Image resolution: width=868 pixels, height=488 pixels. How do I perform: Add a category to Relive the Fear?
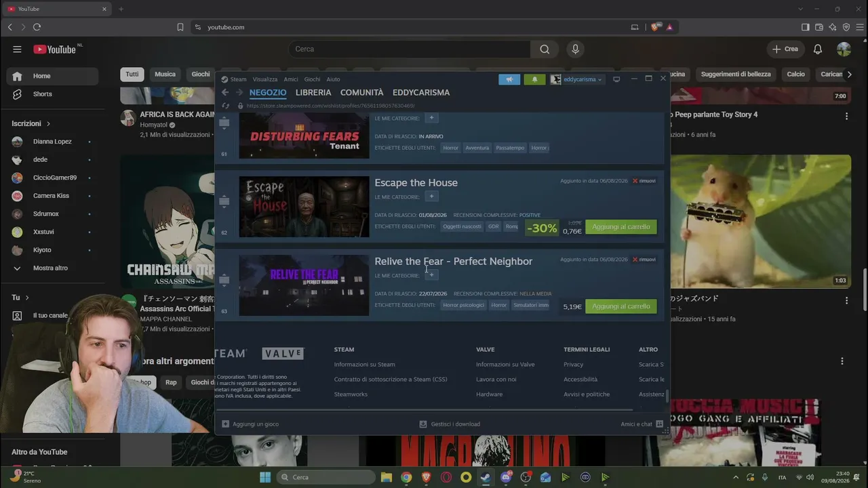[x=431, y=275]
